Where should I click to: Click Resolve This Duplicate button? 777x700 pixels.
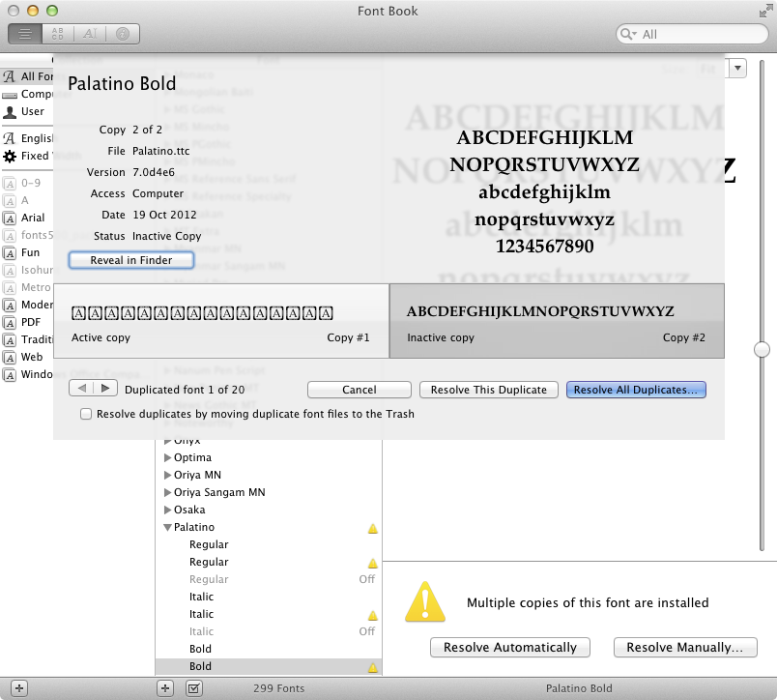(489, 390)
